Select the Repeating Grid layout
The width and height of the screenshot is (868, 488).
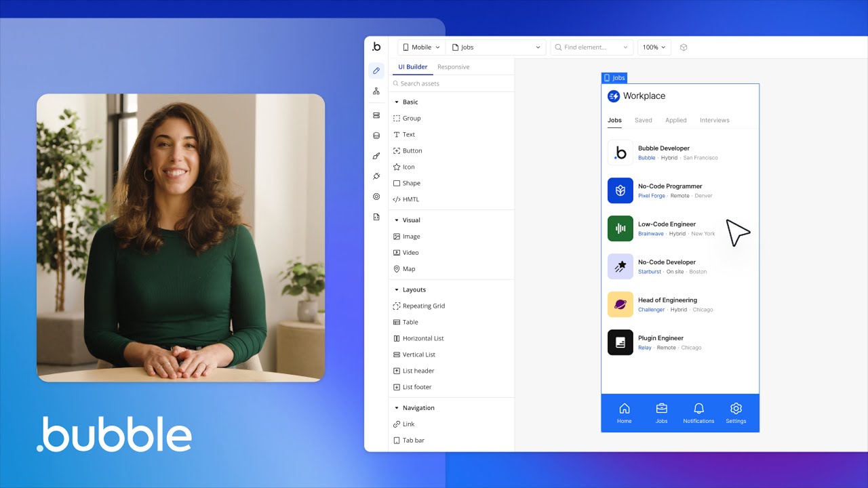(x=419, y=306)
